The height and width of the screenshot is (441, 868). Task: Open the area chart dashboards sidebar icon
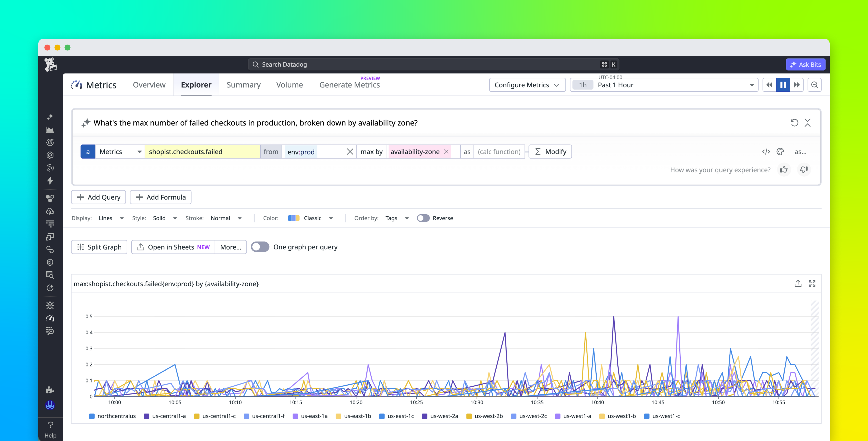50,130
